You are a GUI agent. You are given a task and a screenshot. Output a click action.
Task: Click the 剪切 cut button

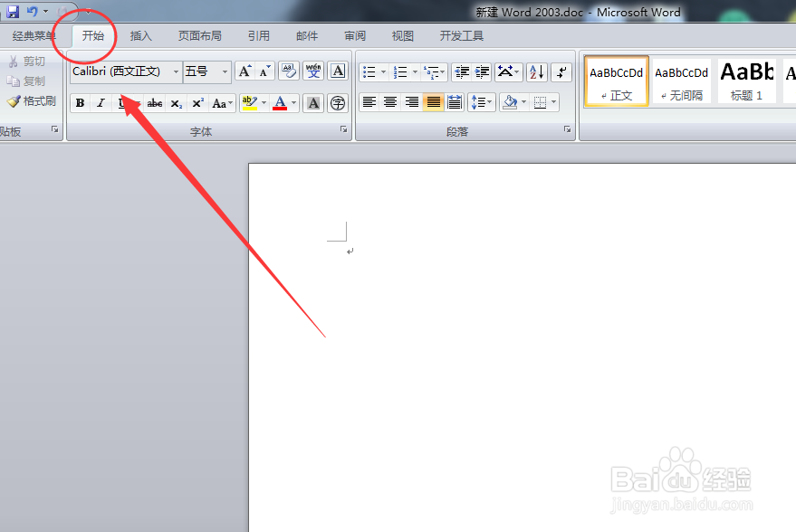coord(27,62)
